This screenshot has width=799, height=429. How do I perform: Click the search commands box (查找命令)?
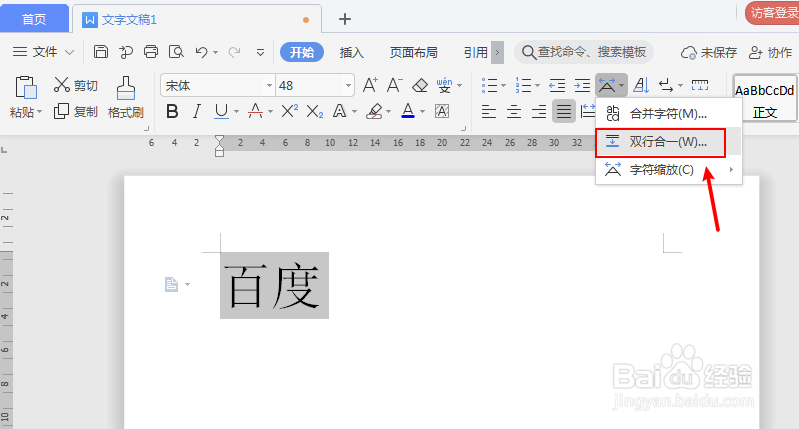[584, 52]
